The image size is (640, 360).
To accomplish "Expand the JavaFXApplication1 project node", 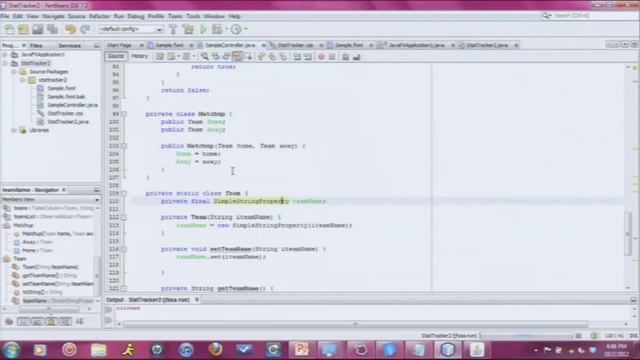I will (5, 55).
